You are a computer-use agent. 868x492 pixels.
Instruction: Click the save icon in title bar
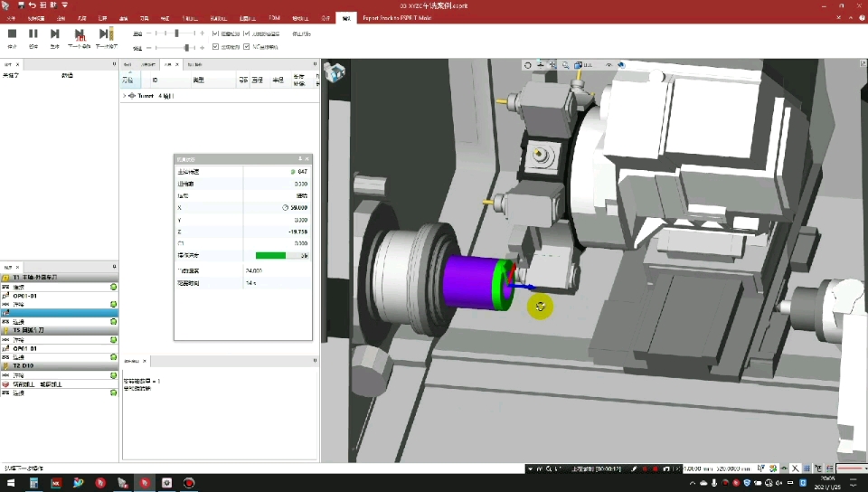coord(21,5)
